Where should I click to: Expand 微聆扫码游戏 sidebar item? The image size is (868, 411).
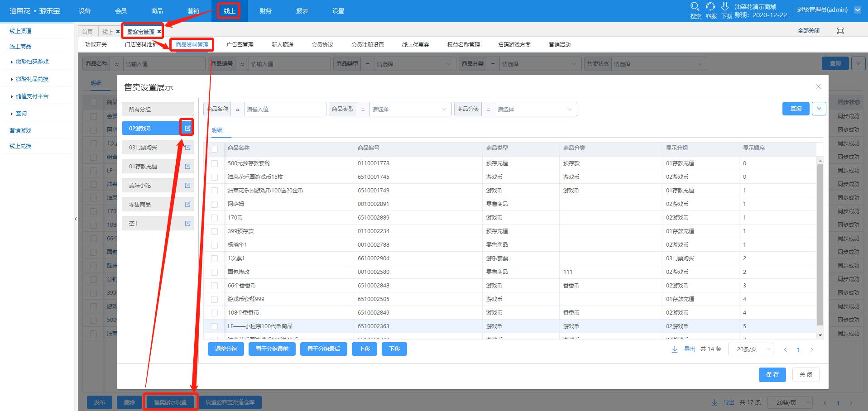pos(32,62)
